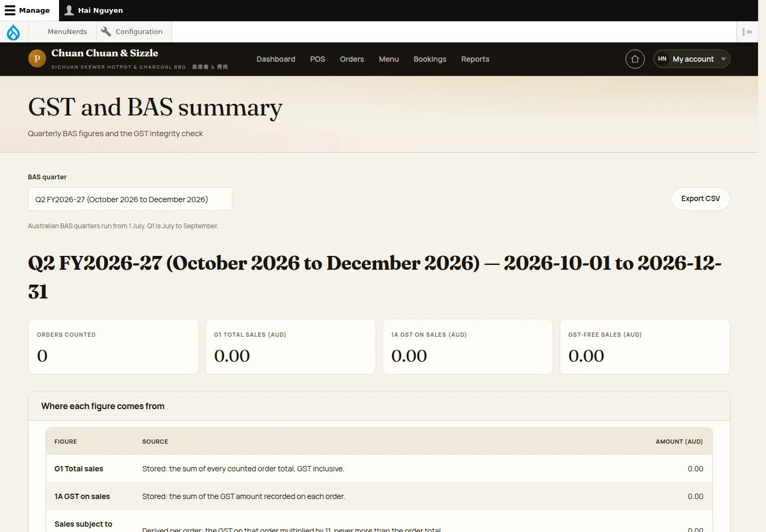Viewport: 766px width, 532px height.
Task: Click the 'G1 Total sales' row label
Action: [x=79, y=469]
